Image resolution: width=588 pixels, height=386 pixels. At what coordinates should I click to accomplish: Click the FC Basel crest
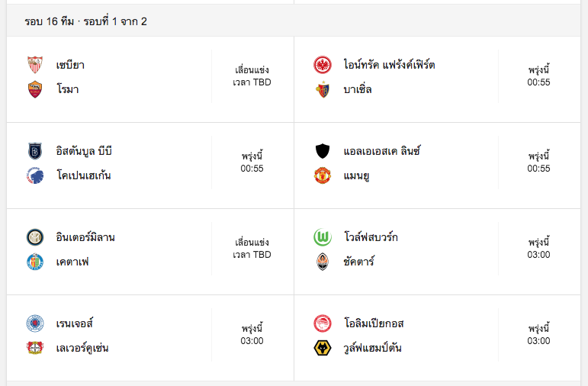pyautogui.click(x=323, y=89)
